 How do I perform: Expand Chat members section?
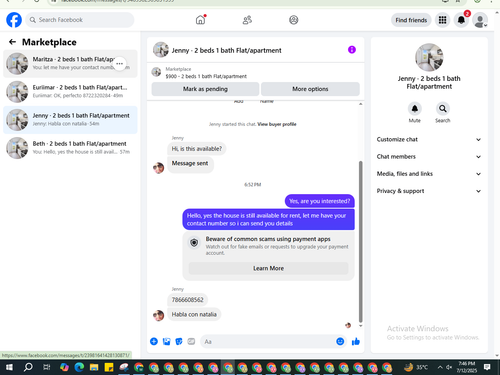[x=429, y=157]
